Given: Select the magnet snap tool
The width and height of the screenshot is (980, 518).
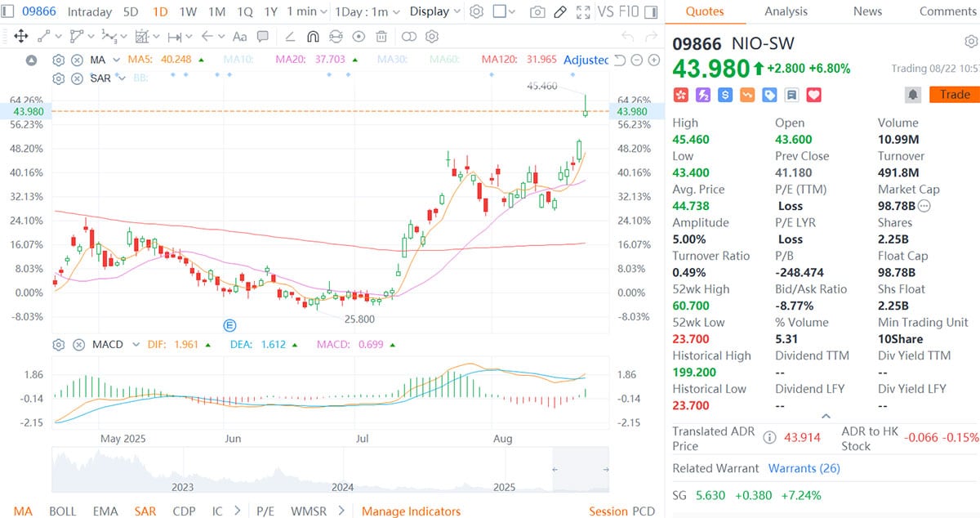Looking at the screenshot, I should (313, 36).
